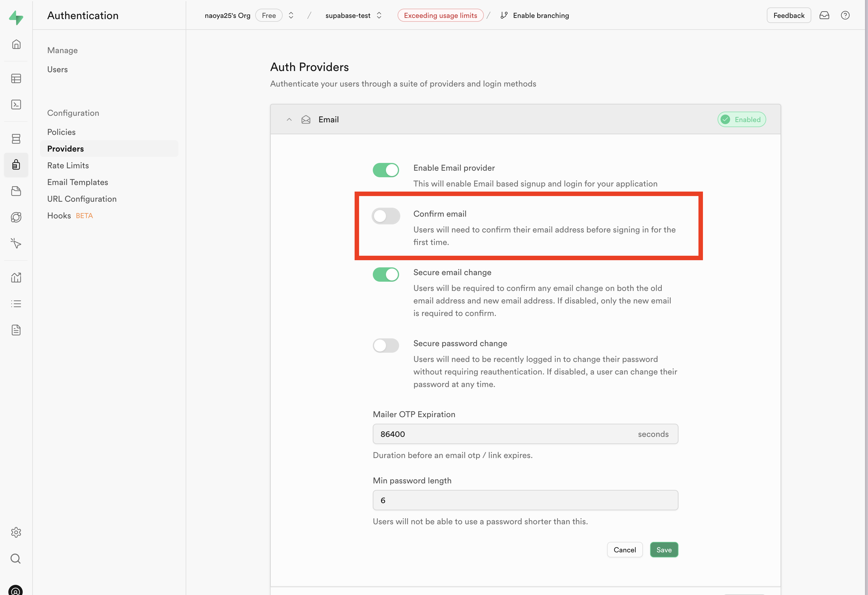868x595 pixels.
Task: Enable the Confirm email toggle
Action: [x=386, y=216]
